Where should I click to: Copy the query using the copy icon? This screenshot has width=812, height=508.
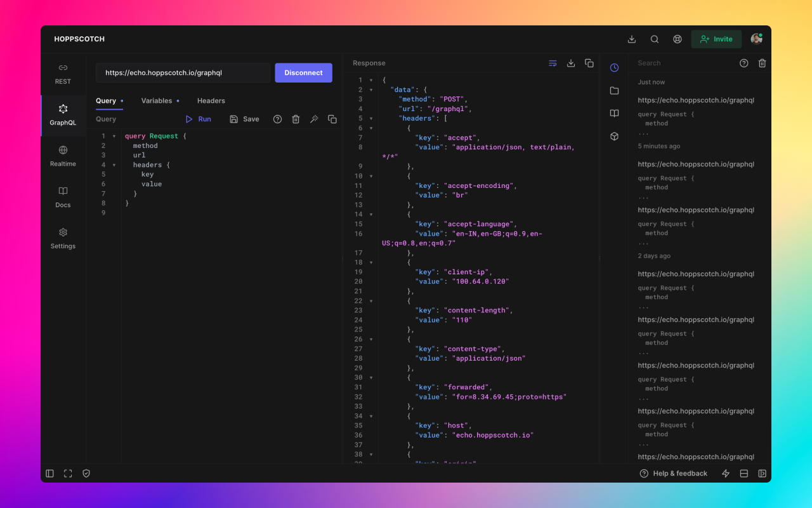pyautogui.click(x=332, y=119)
